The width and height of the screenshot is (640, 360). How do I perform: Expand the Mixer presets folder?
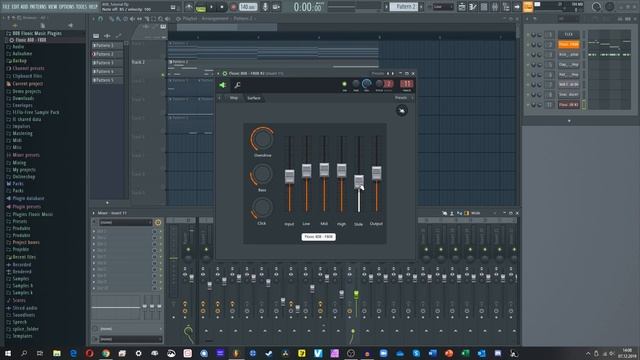tap(26, 155)
